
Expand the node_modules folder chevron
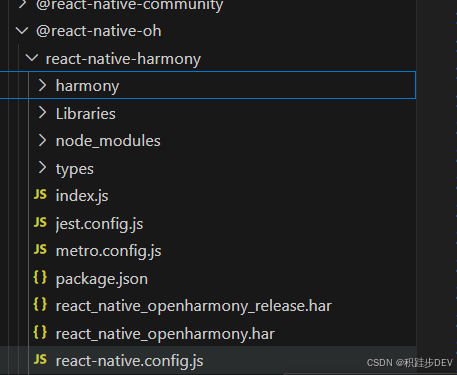pyautogui.click(x=42, y=140)
